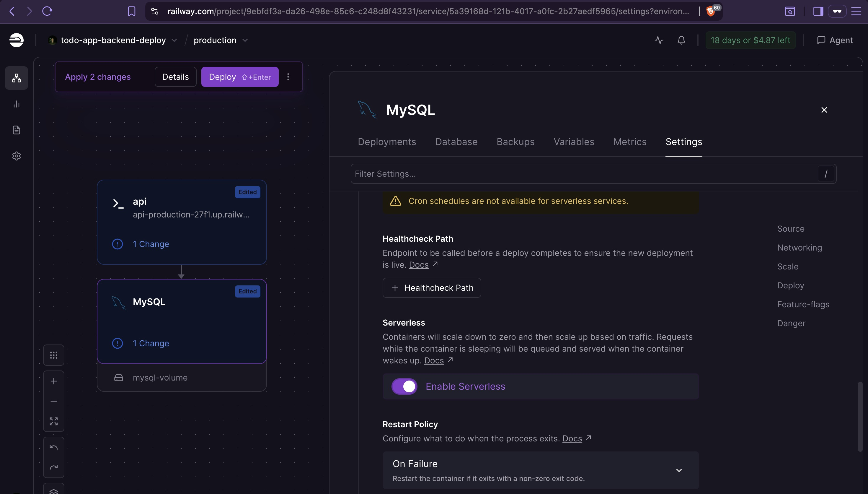
Task: Open the browser hamburger menu
Action: (x=856, y=11)
